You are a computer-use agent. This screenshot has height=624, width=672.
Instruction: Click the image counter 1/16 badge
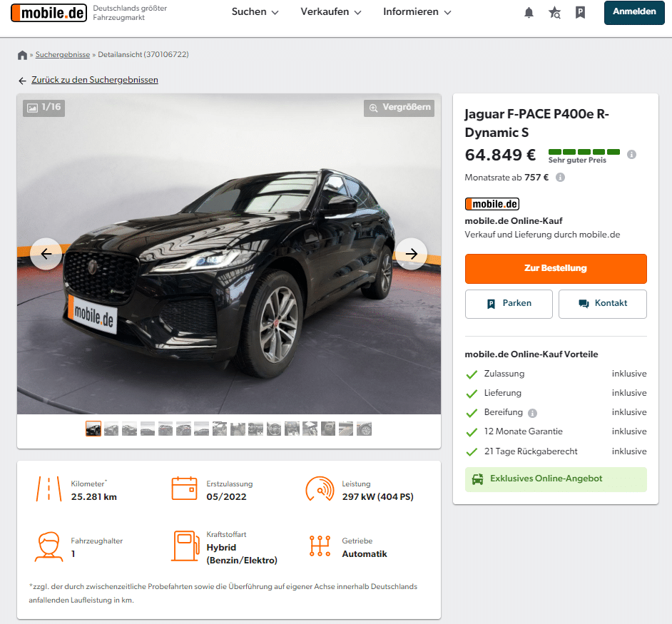[44, 108]
